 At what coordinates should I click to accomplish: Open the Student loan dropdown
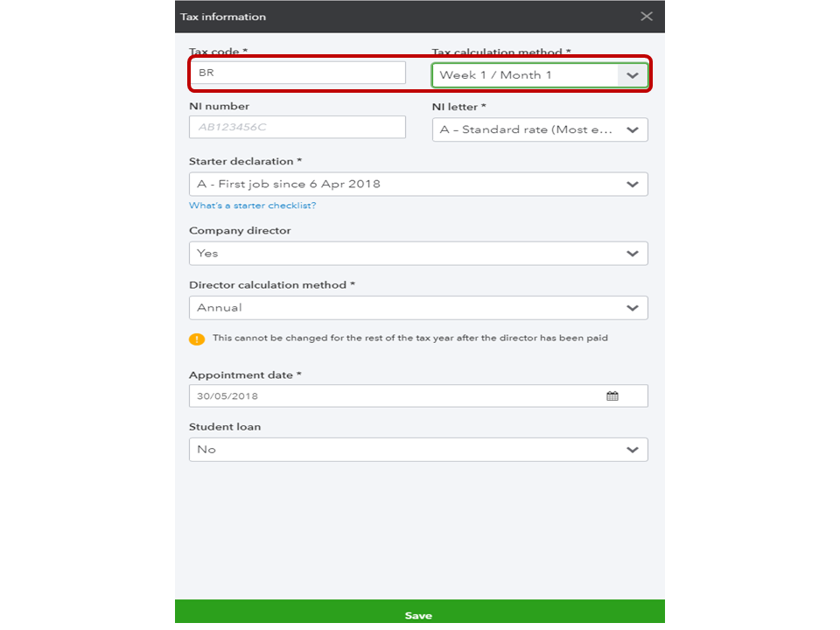pyautogui.click(x=418, y=450)
